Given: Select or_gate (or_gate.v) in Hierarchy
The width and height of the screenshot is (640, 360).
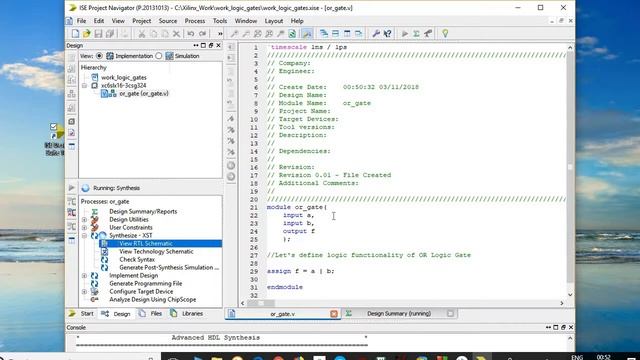Looking at the screenshot, I should point(144,93).
